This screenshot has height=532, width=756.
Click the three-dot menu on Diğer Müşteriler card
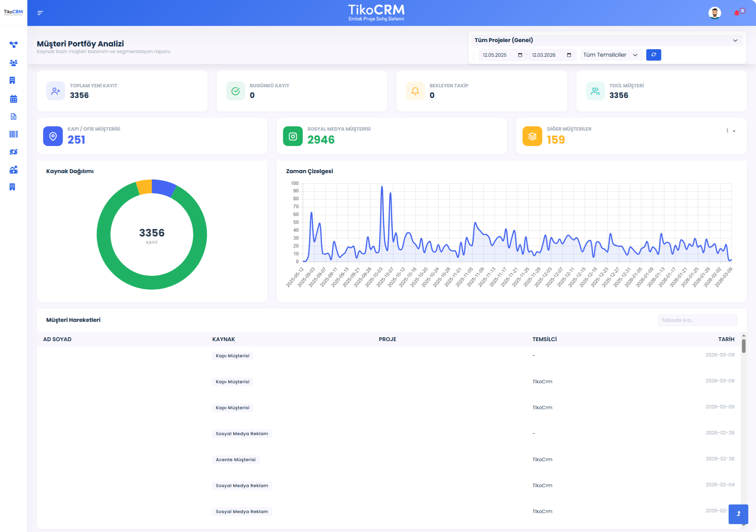coord(727,131)
